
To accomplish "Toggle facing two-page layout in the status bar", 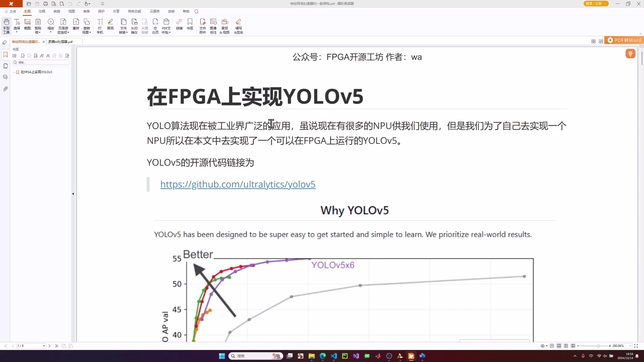I will [x=566, y=346].
